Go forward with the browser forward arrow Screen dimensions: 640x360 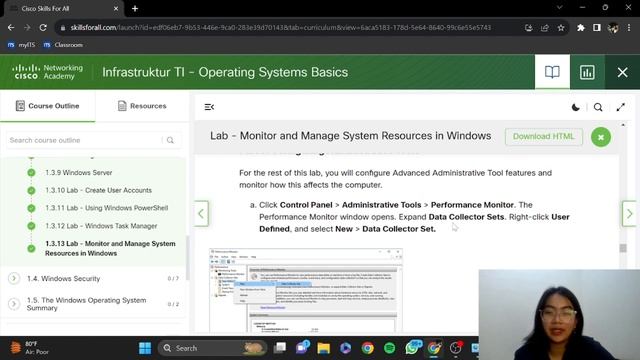27,28
